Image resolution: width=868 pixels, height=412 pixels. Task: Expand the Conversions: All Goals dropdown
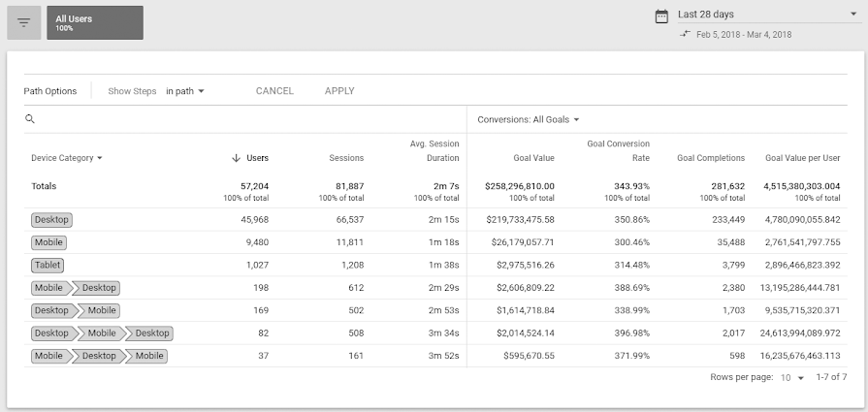529,119
